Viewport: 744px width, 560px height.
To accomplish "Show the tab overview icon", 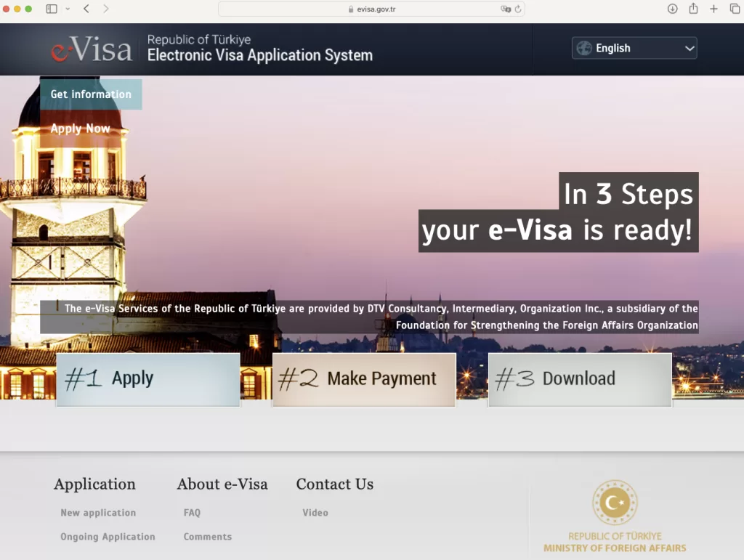I will point(735,9).
